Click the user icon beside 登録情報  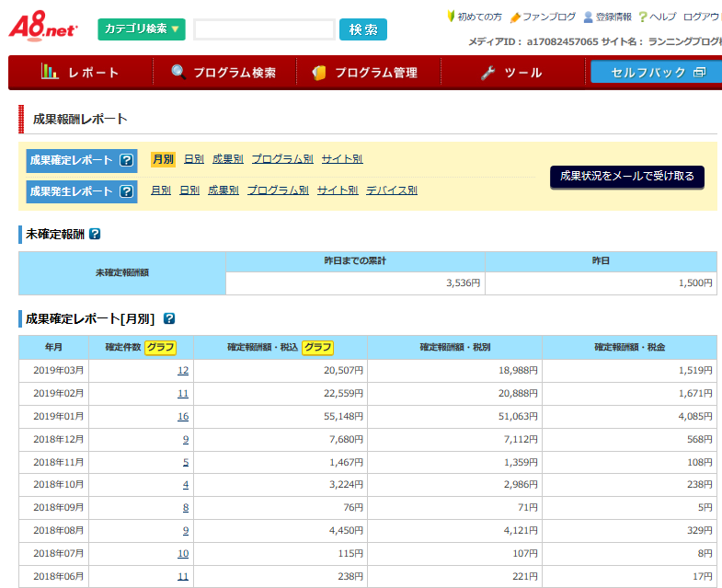tap(588, 17)
